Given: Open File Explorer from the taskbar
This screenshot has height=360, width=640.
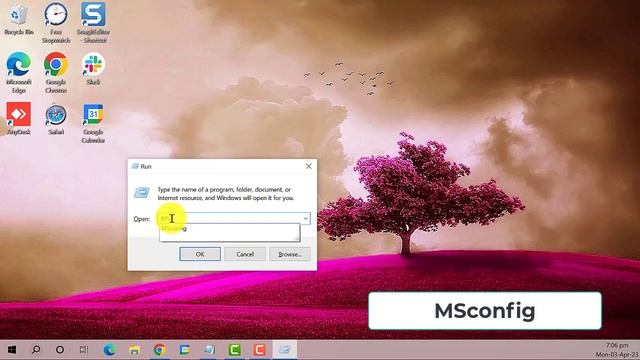Looking at the screenshot, I should 134,350.
